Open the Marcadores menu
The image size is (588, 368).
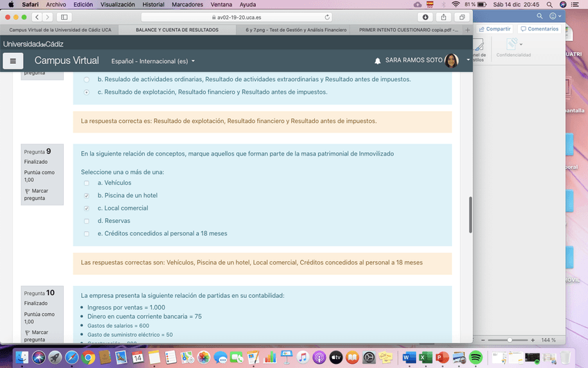(187, 4)
